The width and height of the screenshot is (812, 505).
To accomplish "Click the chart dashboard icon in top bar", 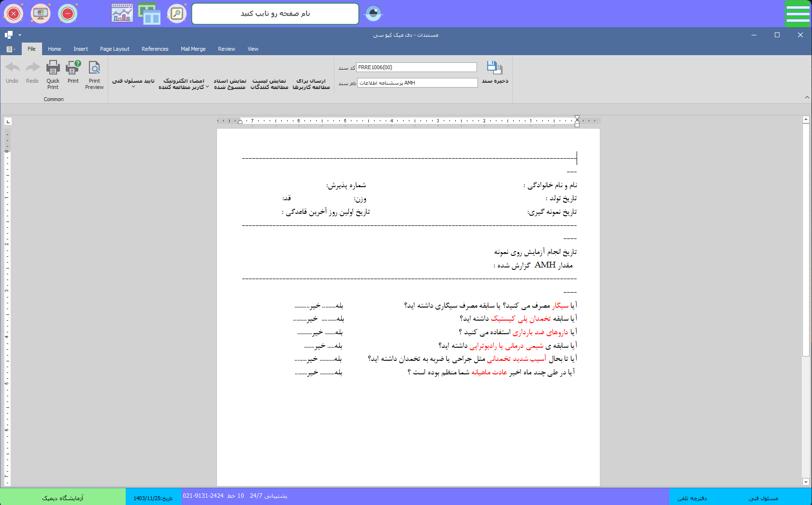I will [122, 14].
